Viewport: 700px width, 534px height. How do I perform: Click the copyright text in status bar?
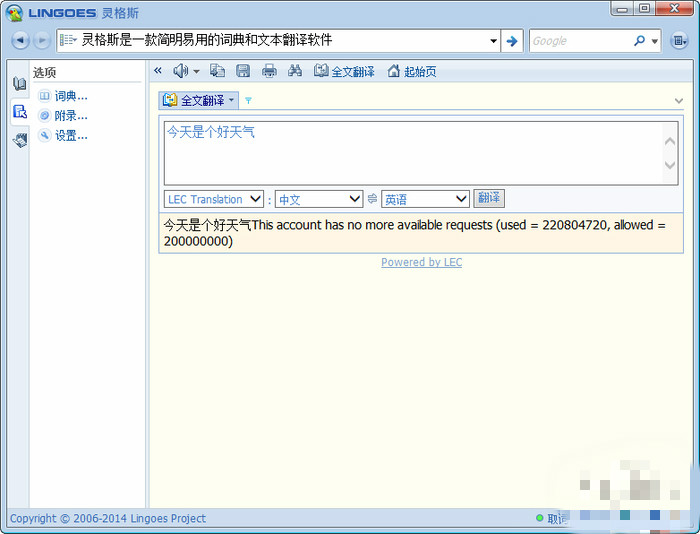click(108, 518)
